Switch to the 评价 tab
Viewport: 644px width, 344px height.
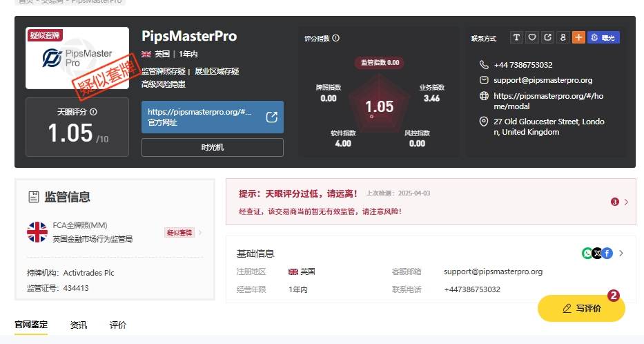[118, 325]
